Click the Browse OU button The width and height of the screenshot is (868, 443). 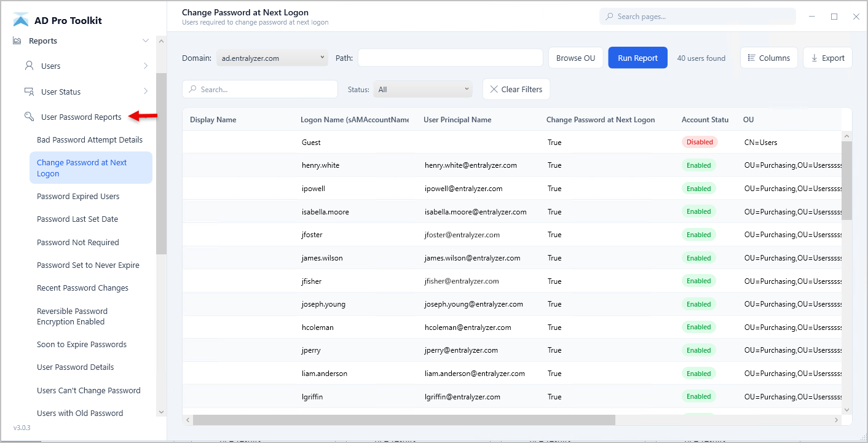tap(575, 57)
